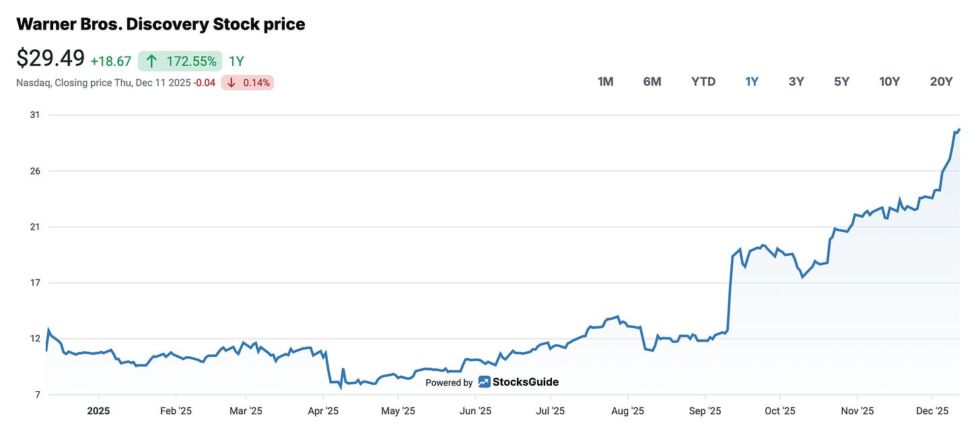Screen dimensions: 980x431
Task: Click the Sep '25 axis label
Action: tap(705, 410)
